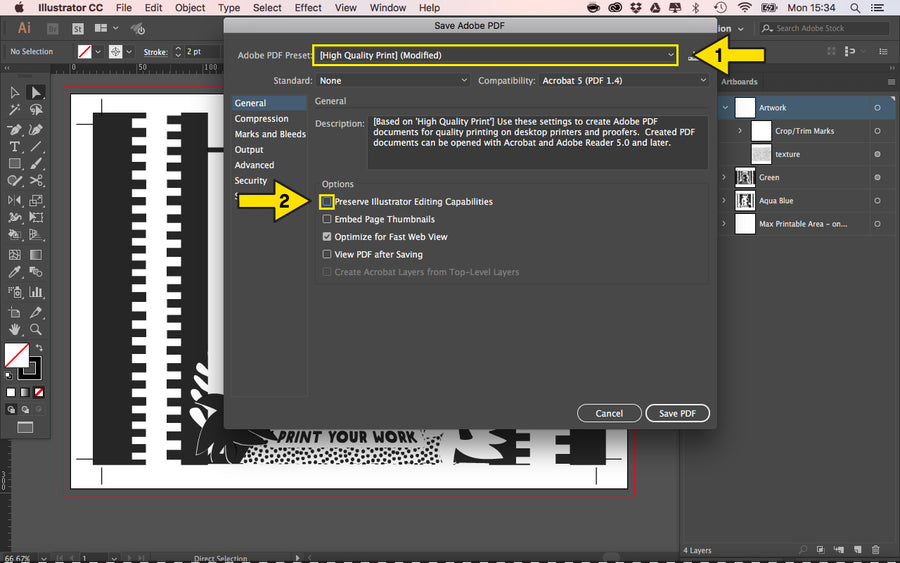Click Create Acrobat Layers checkbox
Image resolution: width=900 pixels, height=563 pixels.
point(327,272)
